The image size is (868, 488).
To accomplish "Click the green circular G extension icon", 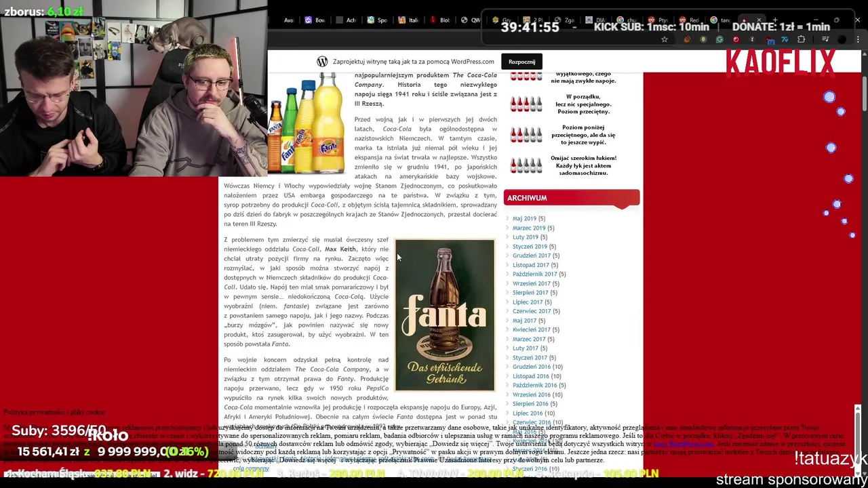I will tap(719, 39).
